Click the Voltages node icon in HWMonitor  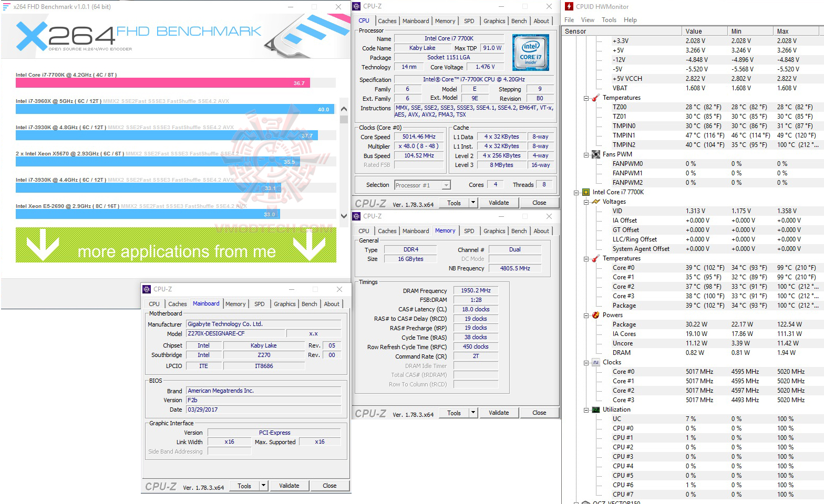[595, 202]
